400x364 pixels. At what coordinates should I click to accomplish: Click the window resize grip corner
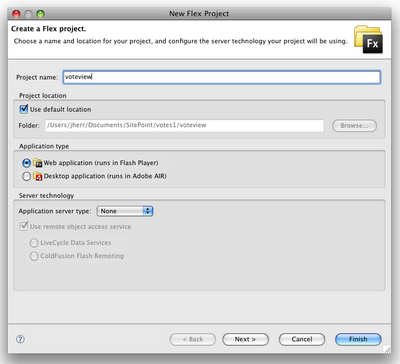pos(387,350)
